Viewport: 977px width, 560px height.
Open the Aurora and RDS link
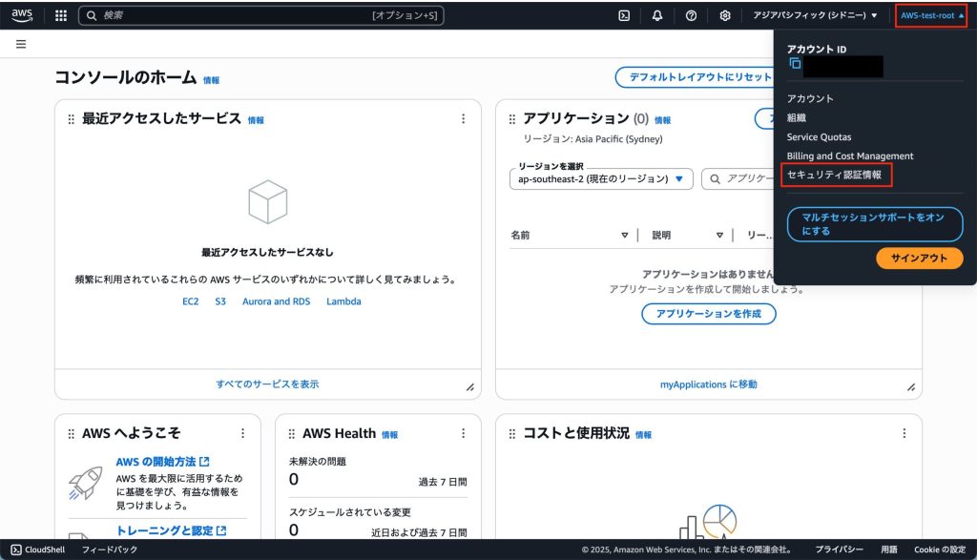[276, 301]
